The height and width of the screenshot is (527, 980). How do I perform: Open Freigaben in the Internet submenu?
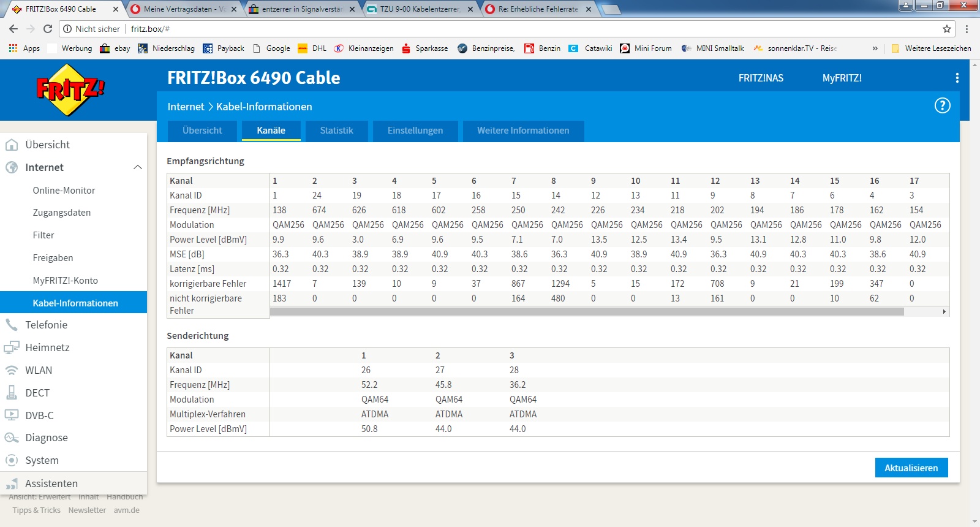click(x=53, y=258)
